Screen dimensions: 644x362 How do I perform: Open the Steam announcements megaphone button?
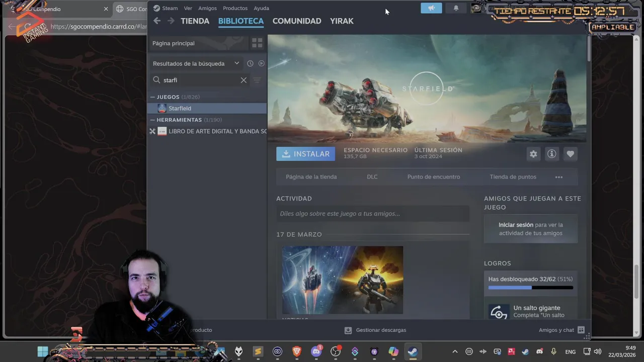tap(431, 8)
